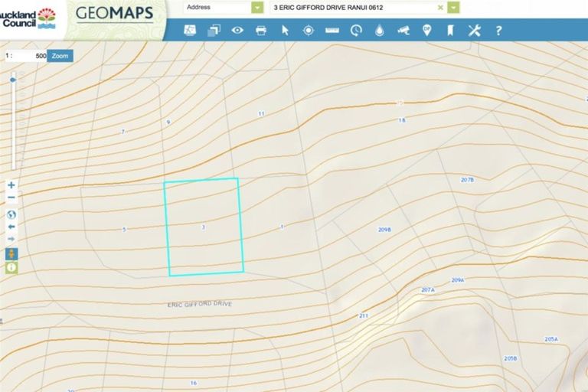Expand the search results dropdown arrow
The width and height of the screenshot is (588, 392).
454,8
